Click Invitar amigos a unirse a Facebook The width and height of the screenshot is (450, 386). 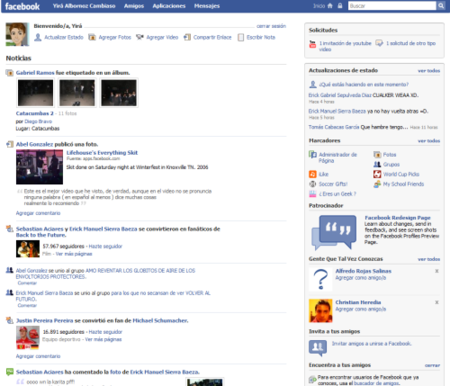pyautogui.click(x=371, y=343)
